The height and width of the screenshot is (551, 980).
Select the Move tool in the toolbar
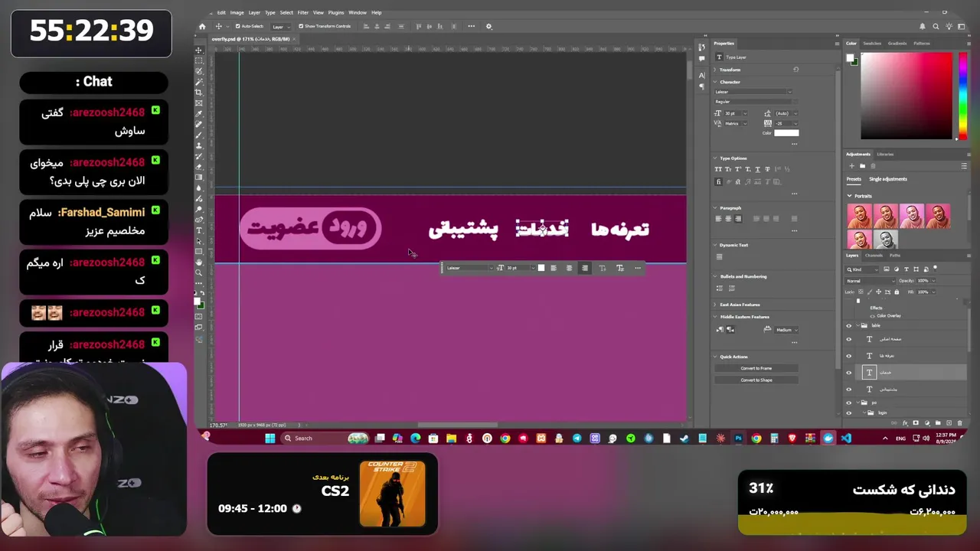(x=199, y=51)
